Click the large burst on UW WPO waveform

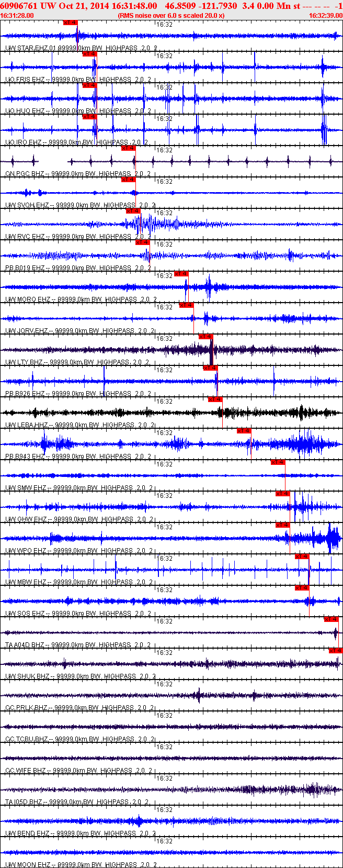(333, 538)
